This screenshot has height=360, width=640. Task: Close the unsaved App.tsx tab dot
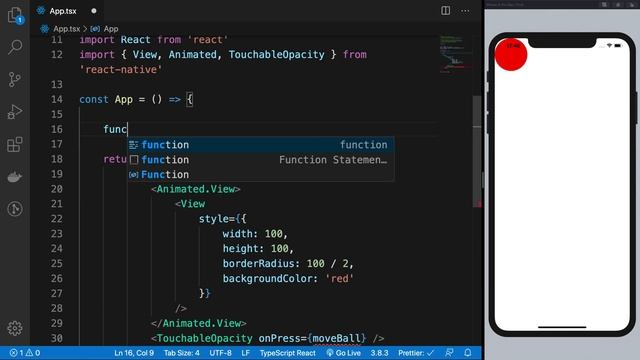click(x=94, y=11)
